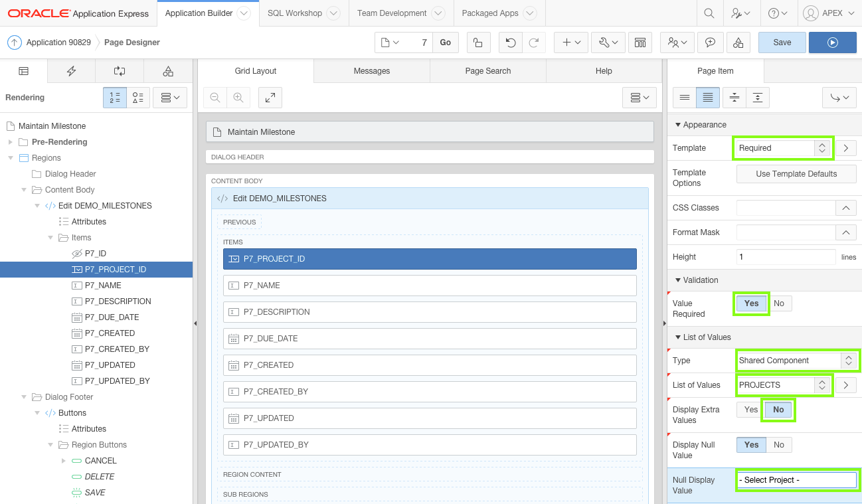The height and width of the screenshot is (504, 862).
Task: Switch to the Page Search tab
Action: point(488,71)
